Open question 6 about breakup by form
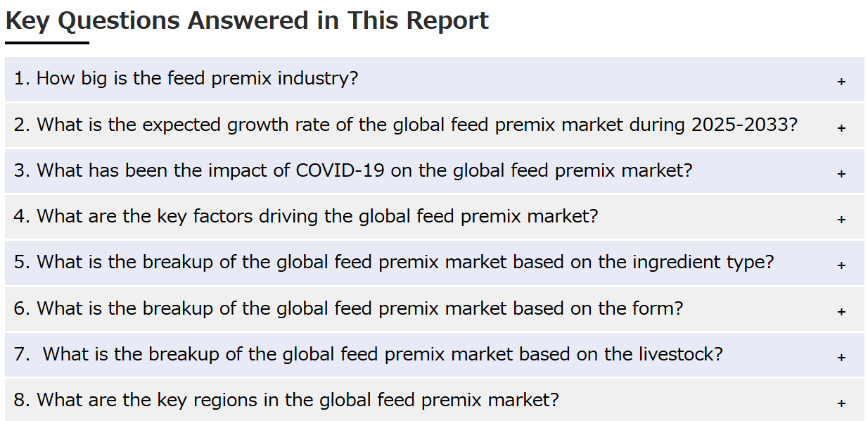Screen dimensions: 868x421 434,308
